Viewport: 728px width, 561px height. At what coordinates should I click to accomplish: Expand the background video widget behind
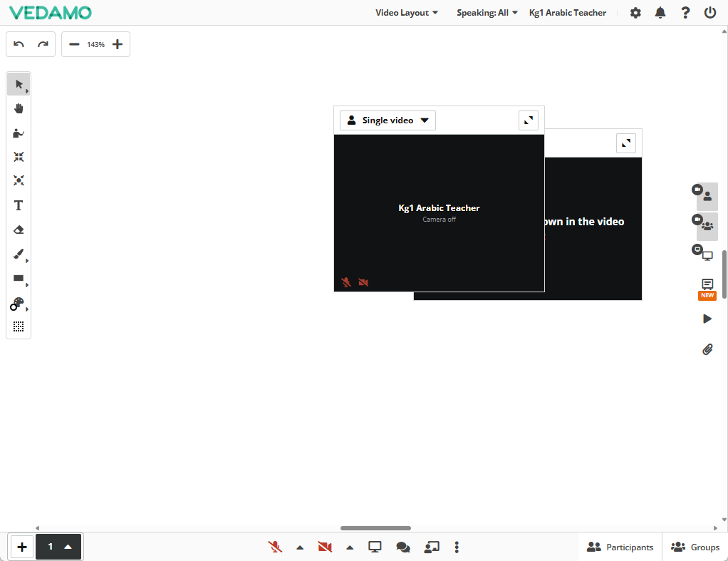coord(626,143)
